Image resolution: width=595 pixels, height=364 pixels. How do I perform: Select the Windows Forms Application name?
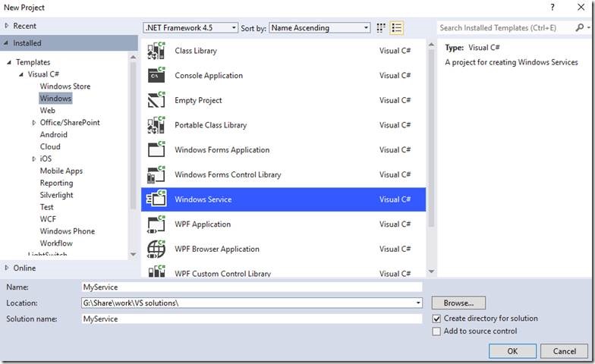point(222,150)
